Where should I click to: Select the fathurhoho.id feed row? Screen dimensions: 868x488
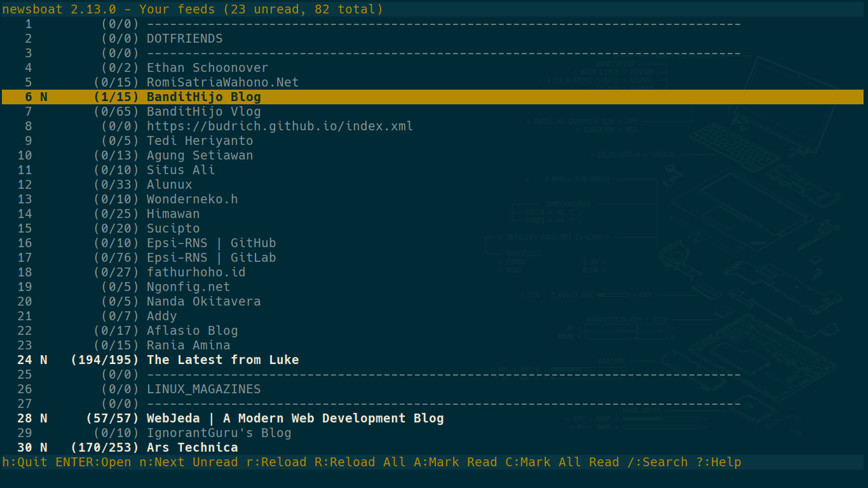coord(196,272)
